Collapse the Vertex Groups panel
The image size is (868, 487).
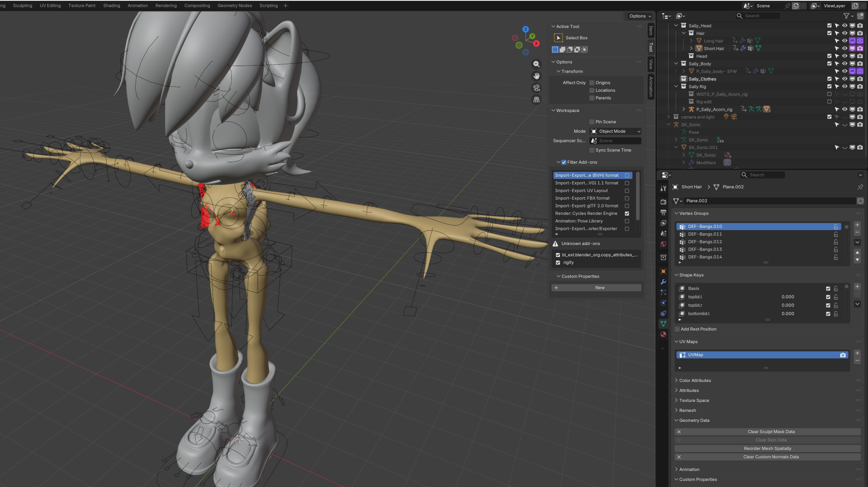pos(677,213)
